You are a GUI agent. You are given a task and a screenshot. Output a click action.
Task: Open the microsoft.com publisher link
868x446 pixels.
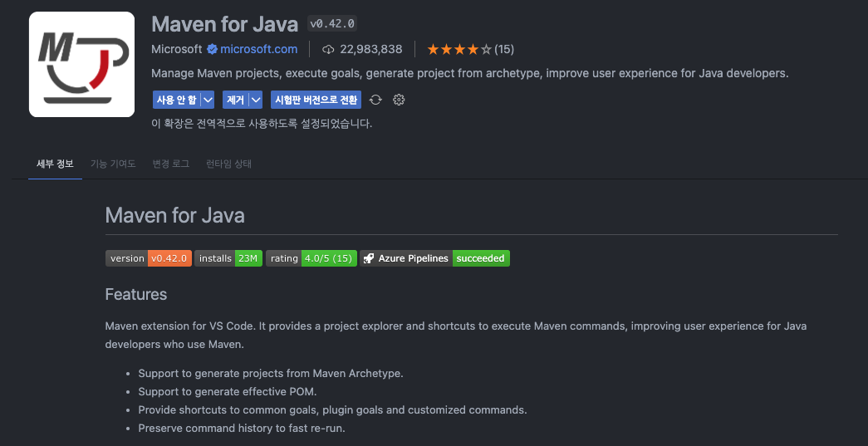click(x=258, y=49)
